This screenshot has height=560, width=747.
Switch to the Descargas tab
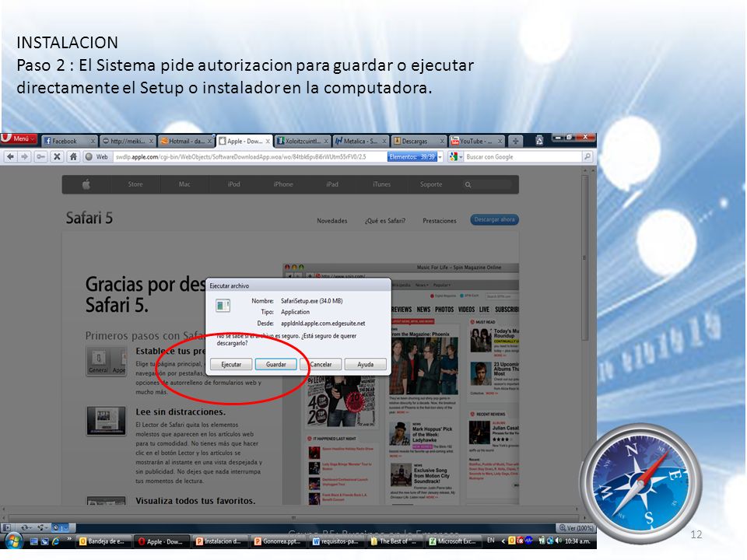tap(419, 141)
